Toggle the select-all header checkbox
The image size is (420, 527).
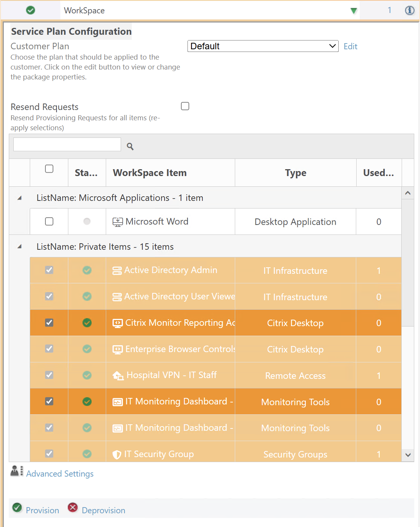49,169
